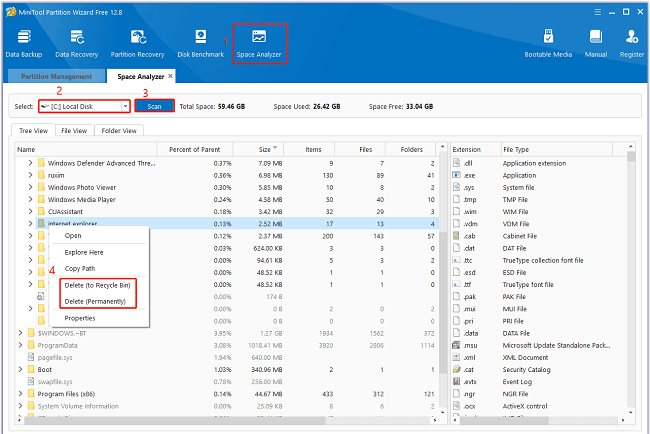Click the ProgramData folder icon

(x=31, y=345)
